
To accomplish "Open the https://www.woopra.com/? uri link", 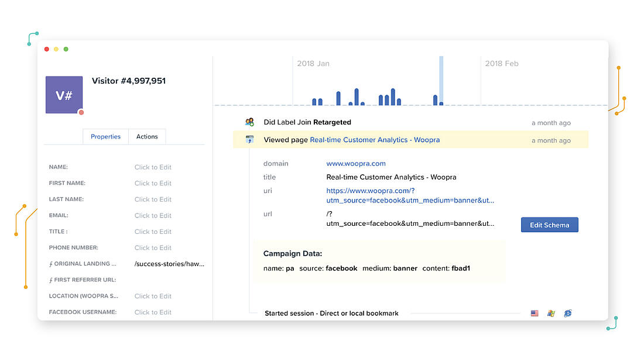I will click(410, 195).
